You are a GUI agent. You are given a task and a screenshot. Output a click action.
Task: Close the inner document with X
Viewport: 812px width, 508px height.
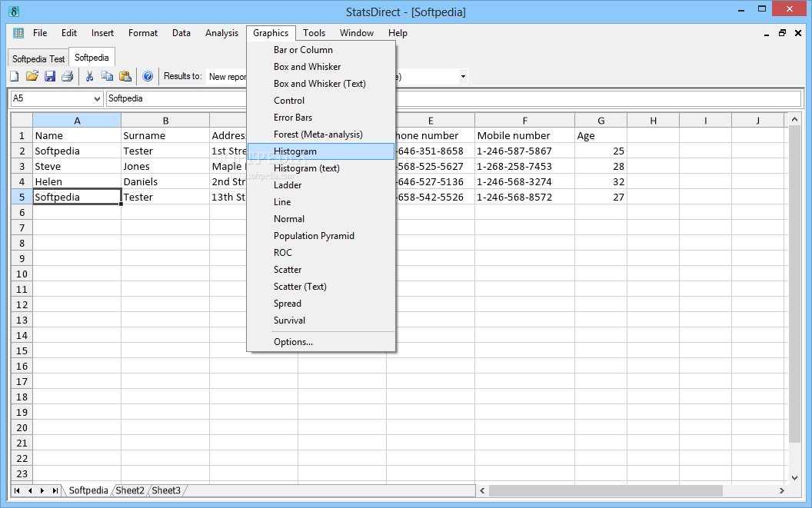click(798, 33)
